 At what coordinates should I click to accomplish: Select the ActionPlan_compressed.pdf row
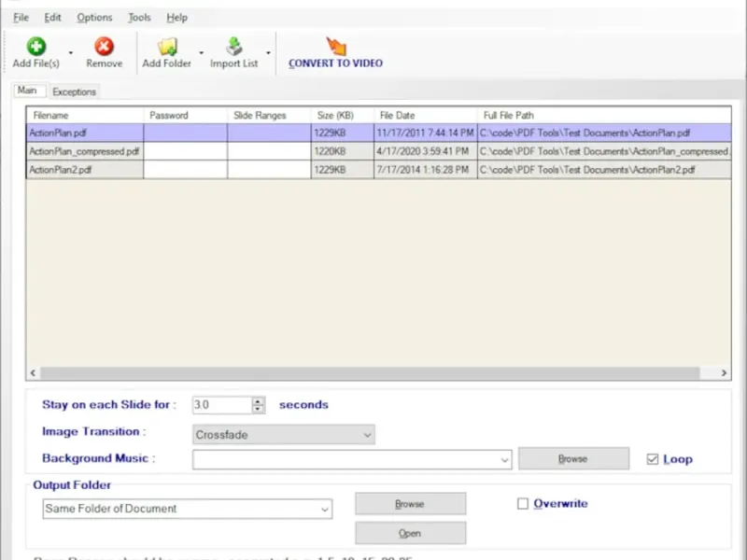tap(84, 151)
